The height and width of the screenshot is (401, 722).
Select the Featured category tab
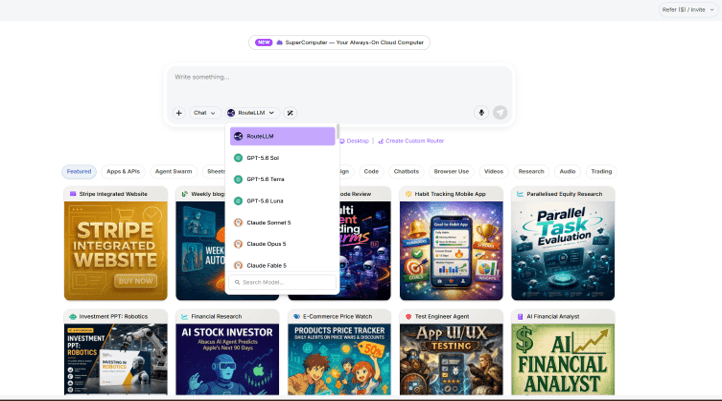pos(79,171)
